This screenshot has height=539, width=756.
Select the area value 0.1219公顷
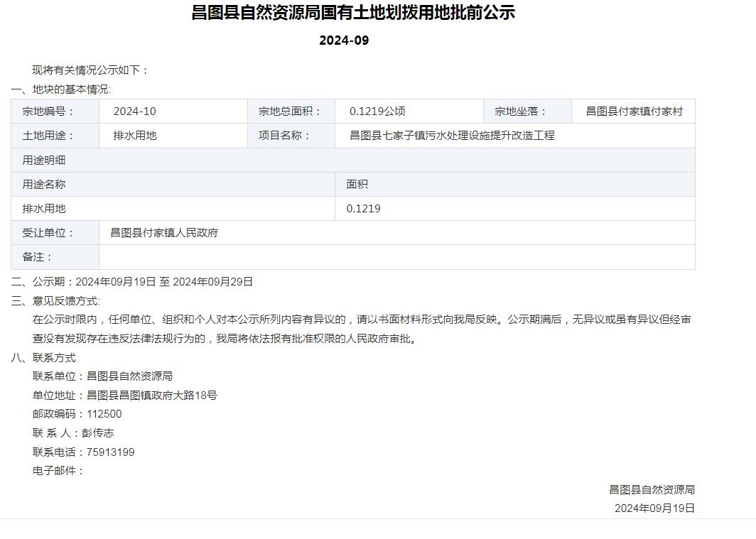point(377,111)
